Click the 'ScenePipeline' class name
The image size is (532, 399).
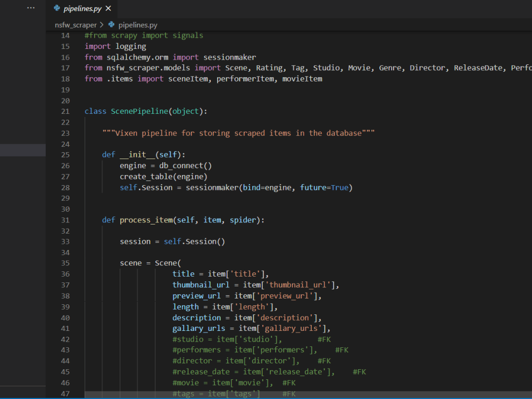click(x=139, y=111)
